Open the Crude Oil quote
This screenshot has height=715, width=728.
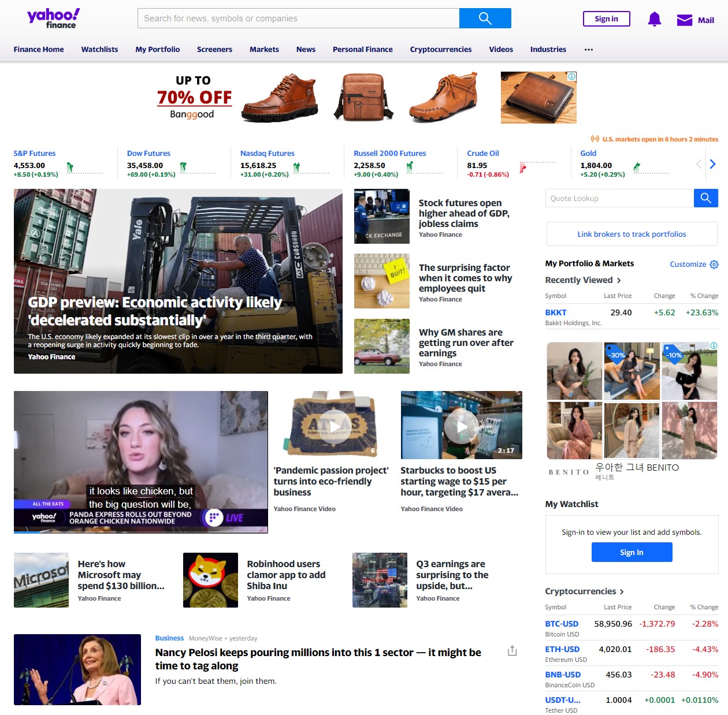(483, 154)
